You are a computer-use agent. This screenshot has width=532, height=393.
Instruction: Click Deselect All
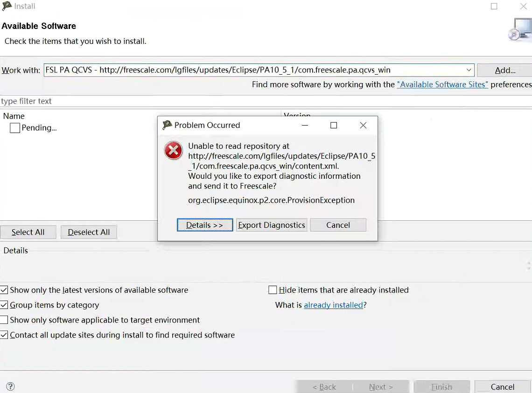(x=89, y=232)
